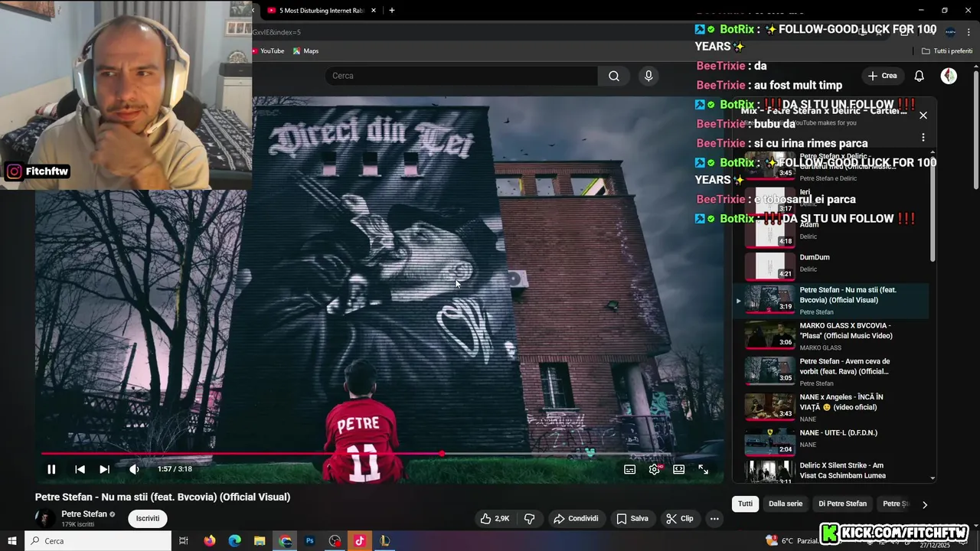
Task: Open Photoshop from the taskbar
Action: pyautogui.click(x=310, y=541)
